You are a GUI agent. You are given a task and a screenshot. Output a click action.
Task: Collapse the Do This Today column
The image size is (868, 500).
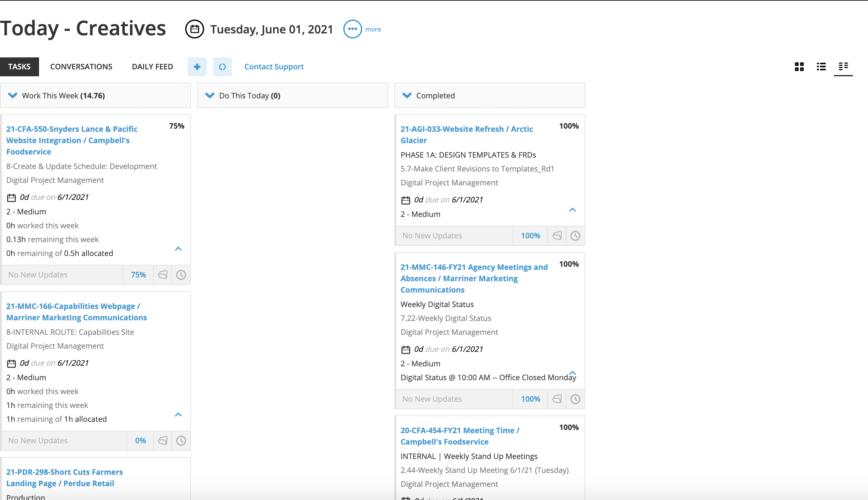coord(210,96)
